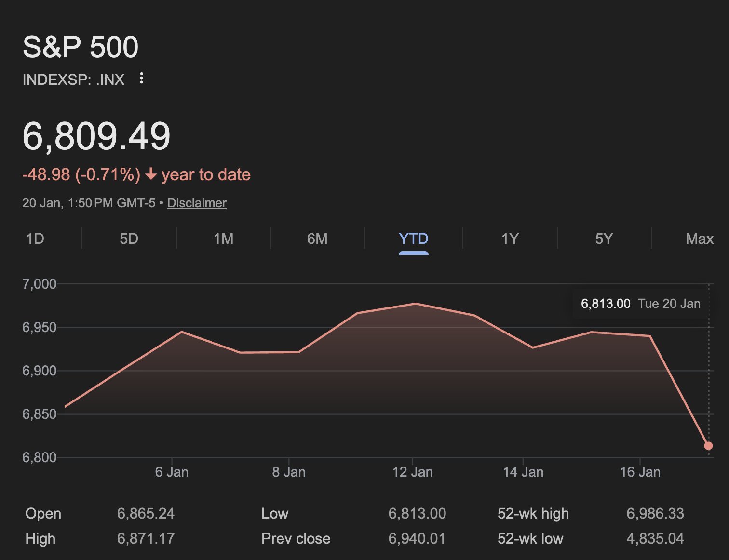Viewport: 729px width, 560px height.
Task: Select the 5D time range tab
Action: pos(129,239)
